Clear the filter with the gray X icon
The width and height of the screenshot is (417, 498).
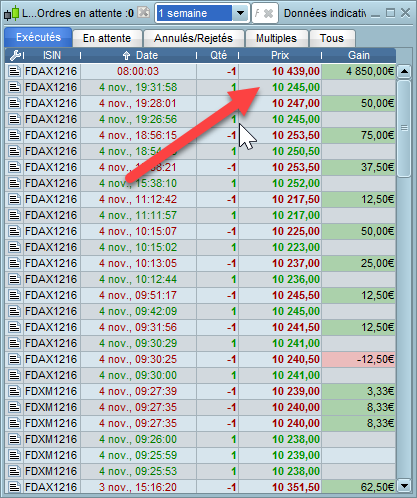point(268,13)
